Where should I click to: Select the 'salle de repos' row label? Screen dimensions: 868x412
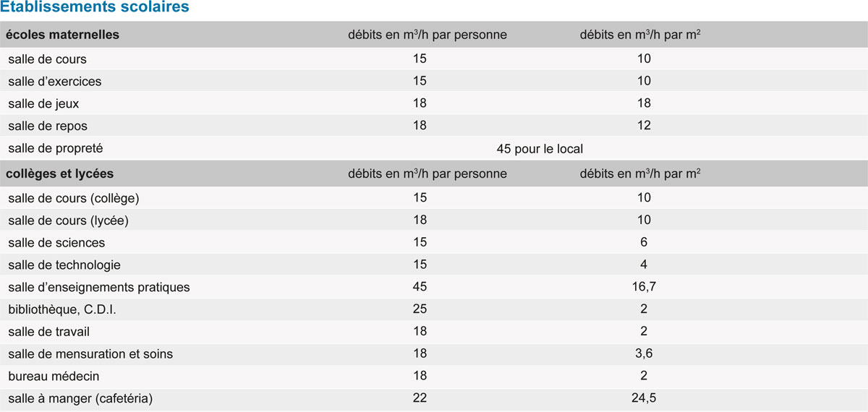point(48,126)
